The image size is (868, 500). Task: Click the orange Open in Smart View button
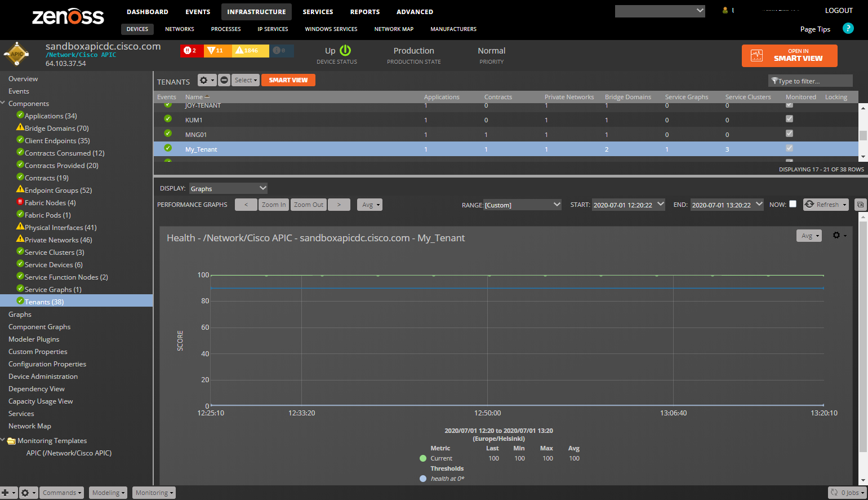(790, 56)
